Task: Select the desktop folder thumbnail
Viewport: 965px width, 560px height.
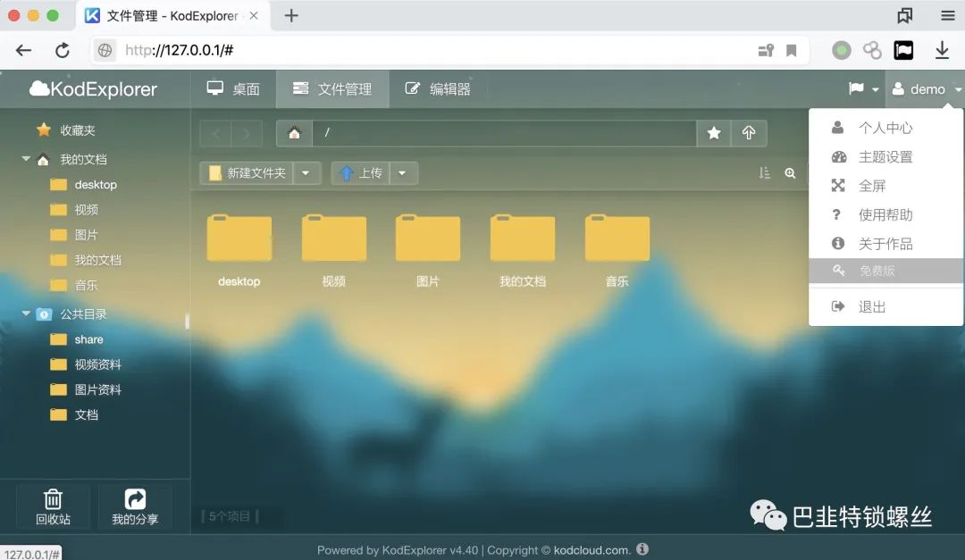Action: click(239, 251)
